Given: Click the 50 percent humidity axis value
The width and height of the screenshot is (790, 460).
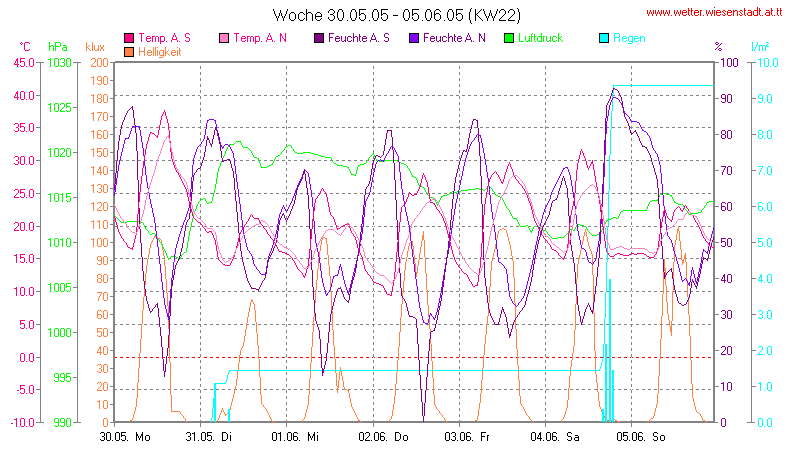Looking at the screenshot, I should [x=727, y=242].
